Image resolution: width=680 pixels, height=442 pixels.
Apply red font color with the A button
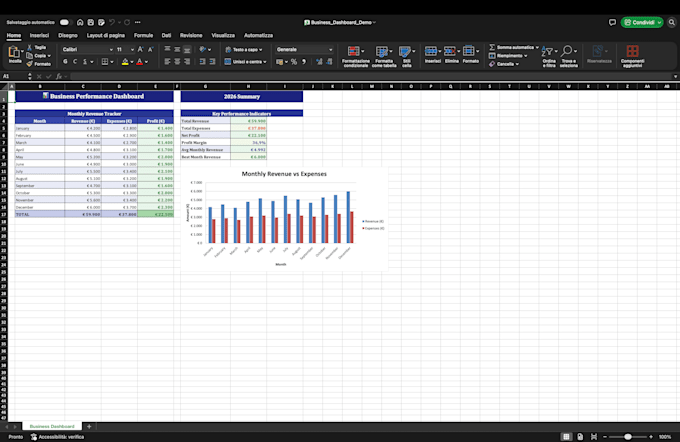(140, 62)
